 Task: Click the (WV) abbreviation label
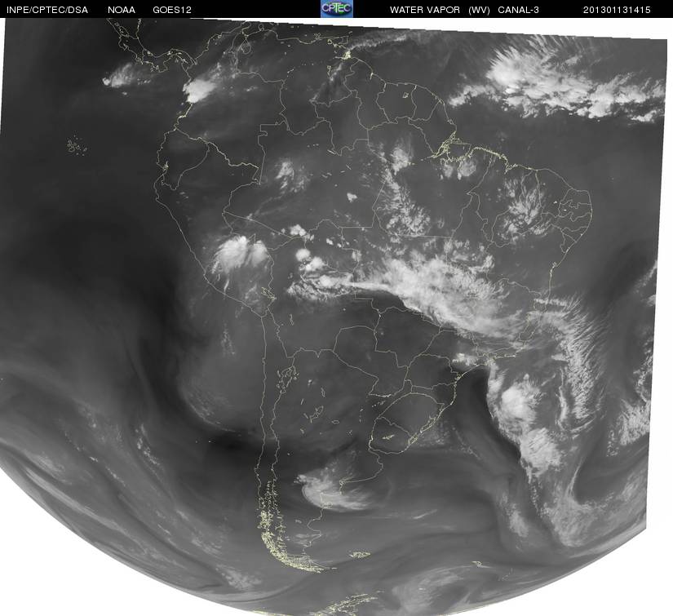(x=479, y=10)
